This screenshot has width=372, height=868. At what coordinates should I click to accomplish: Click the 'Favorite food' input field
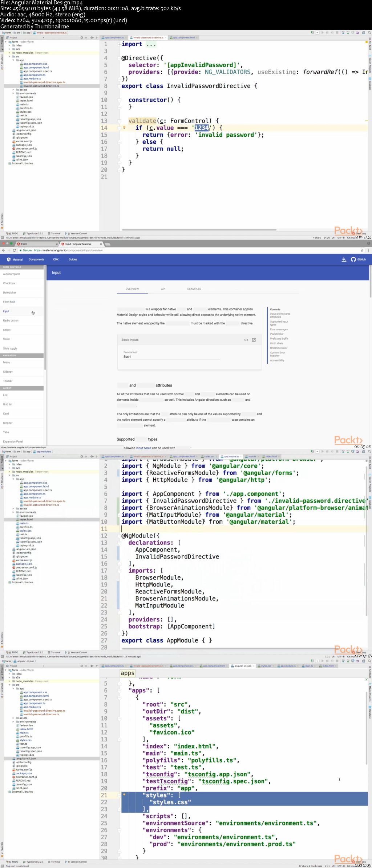point(172,357)
